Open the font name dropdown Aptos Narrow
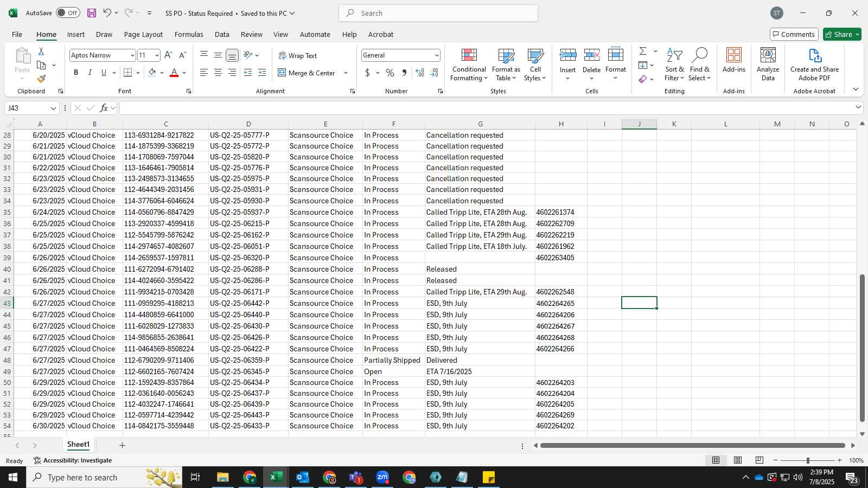 (x=132, y=55)
